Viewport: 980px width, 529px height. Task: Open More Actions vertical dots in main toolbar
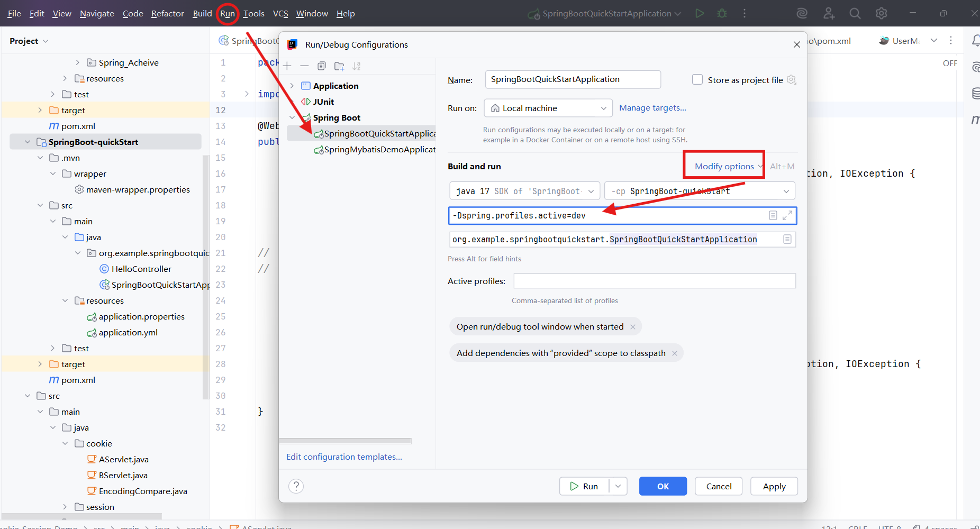[745, 13]
